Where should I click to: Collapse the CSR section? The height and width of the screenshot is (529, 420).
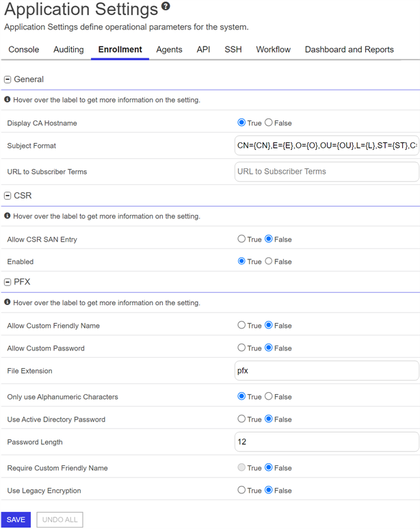pos(8,196)
